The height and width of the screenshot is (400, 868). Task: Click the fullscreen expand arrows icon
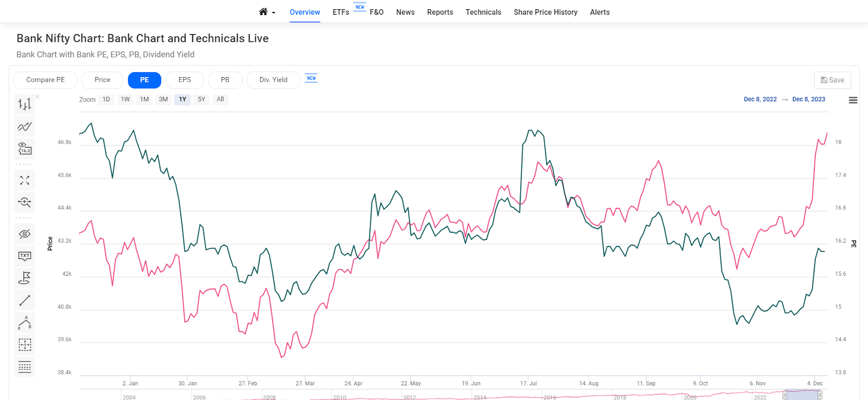point(24,180)
